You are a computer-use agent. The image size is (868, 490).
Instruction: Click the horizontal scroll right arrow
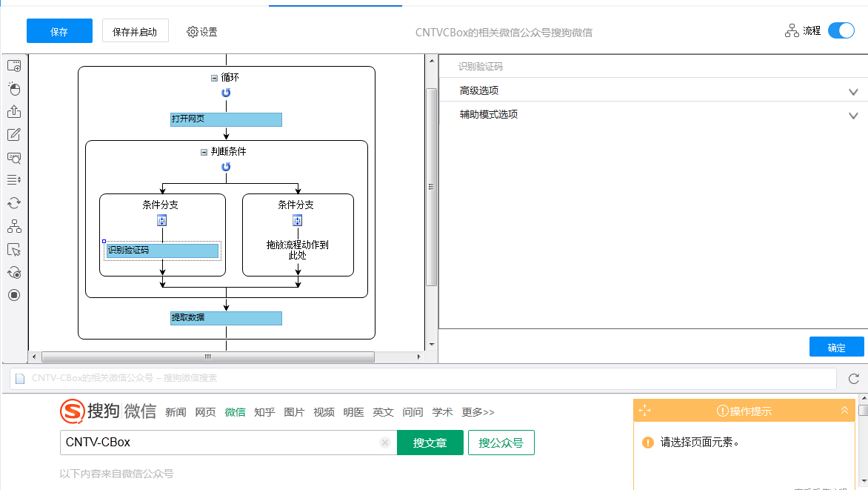coord(418,357)
